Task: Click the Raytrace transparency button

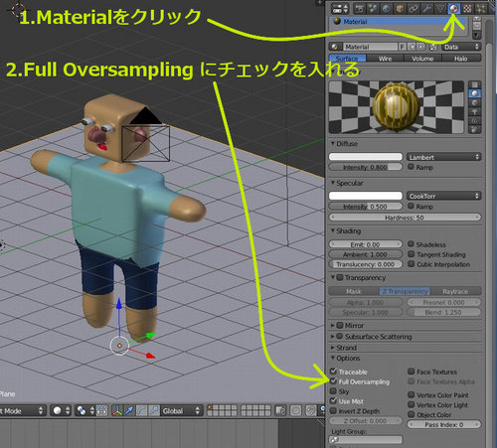Action: pos(455,291)
